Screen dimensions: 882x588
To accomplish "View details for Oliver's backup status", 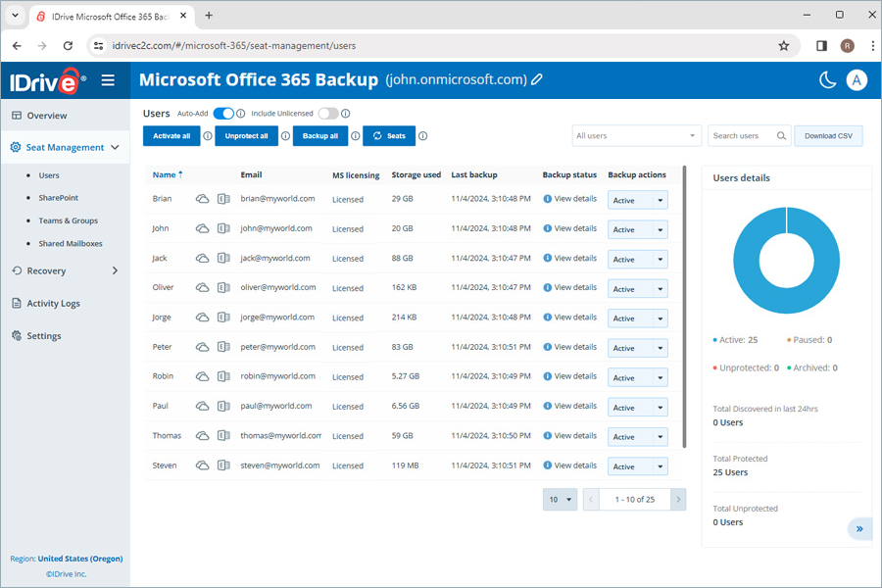I will pos(574,287).
